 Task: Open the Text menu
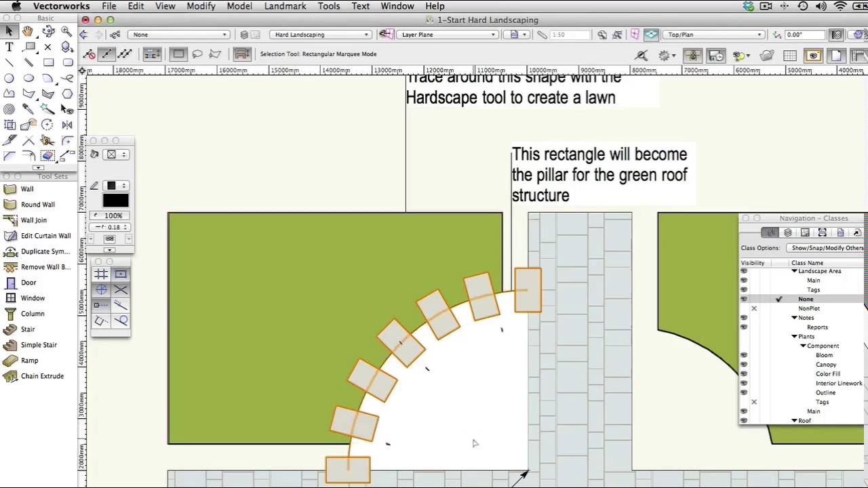pyautogui.click(x=360, y=6)
